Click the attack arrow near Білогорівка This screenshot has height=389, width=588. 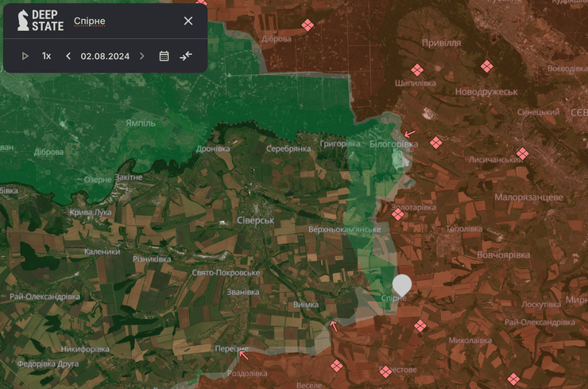(x=409, y=134)
